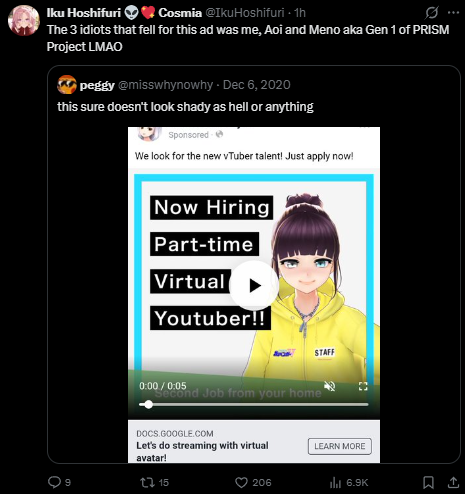Open peggy's profile avatar

pos(67,85)
